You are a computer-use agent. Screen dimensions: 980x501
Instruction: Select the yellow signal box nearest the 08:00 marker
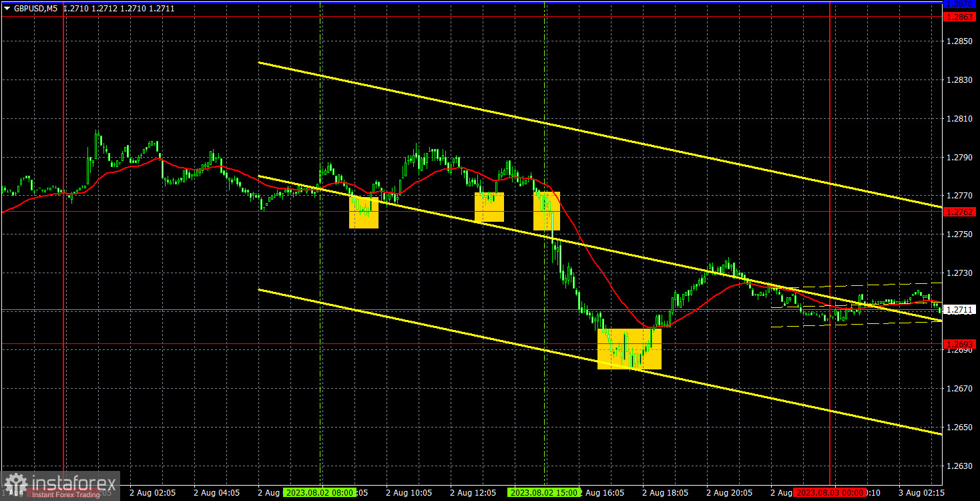click(x=364, y=212)
